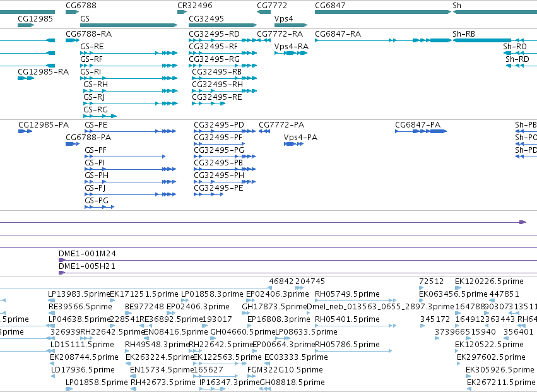This screenshot has height=392, width=537.
Task: Click transcript CG32495-RG
Action: click(214, 59)
